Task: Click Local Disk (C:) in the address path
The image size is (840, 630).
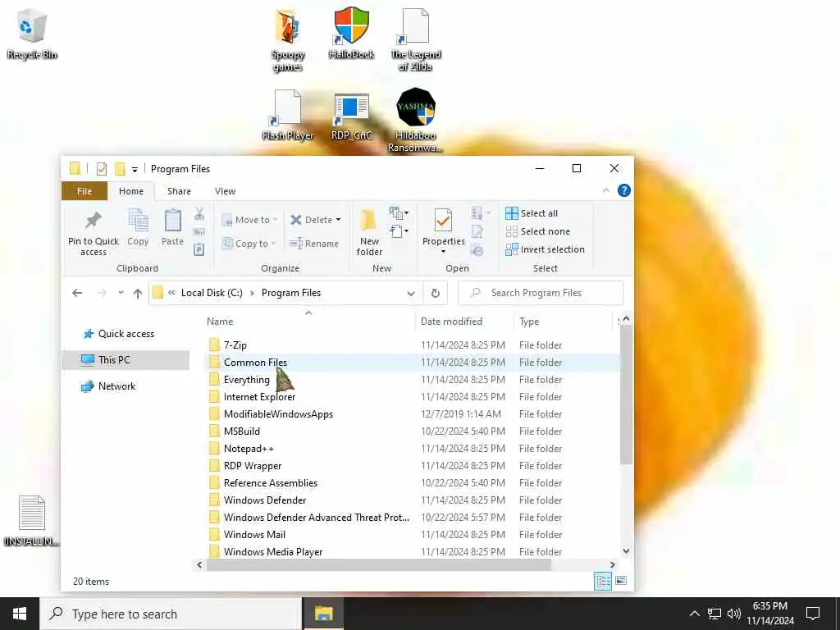Action: (x=212, y=293)
